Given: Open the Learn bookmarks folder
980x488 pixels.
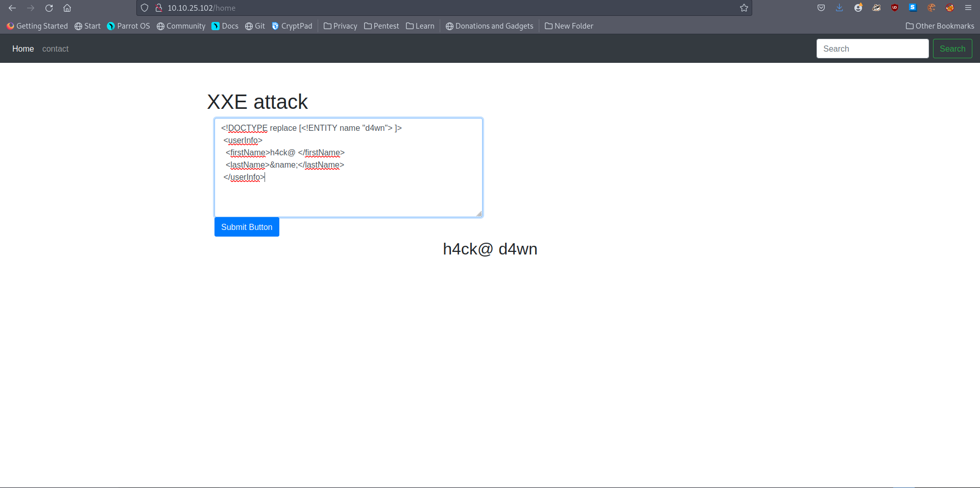Looking at the screenshot, I should pos(420,26).
